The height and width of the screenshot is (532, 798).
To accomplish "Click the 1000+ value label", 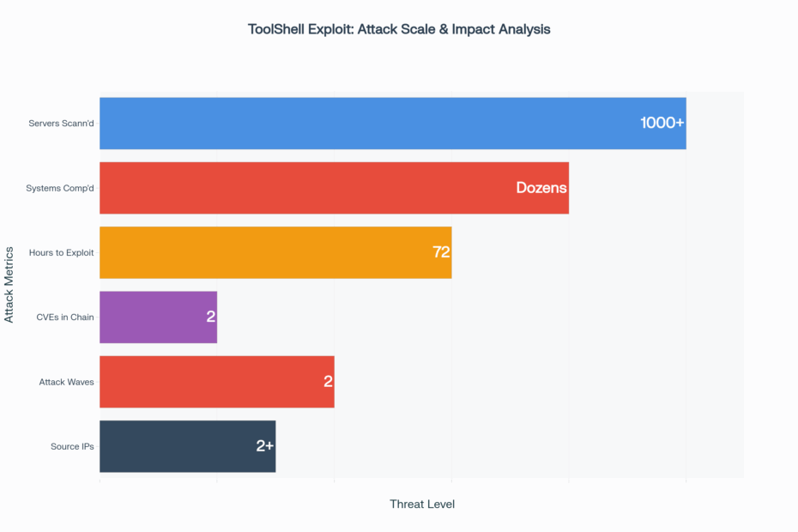I will point(662,124).
